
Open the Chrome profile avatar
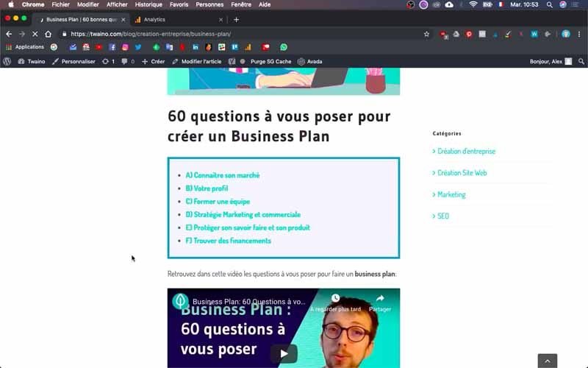(x=566, y=34)
